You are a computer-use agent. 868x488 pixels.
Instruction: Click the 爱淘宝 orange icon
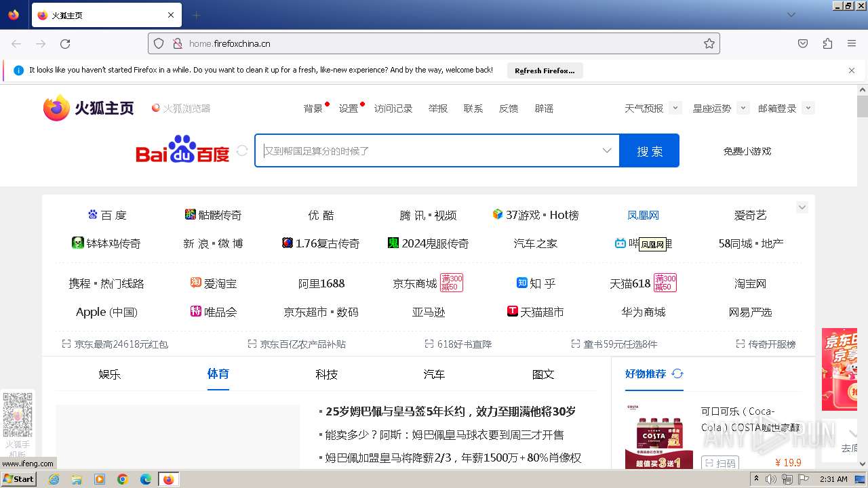pos(196,283)
